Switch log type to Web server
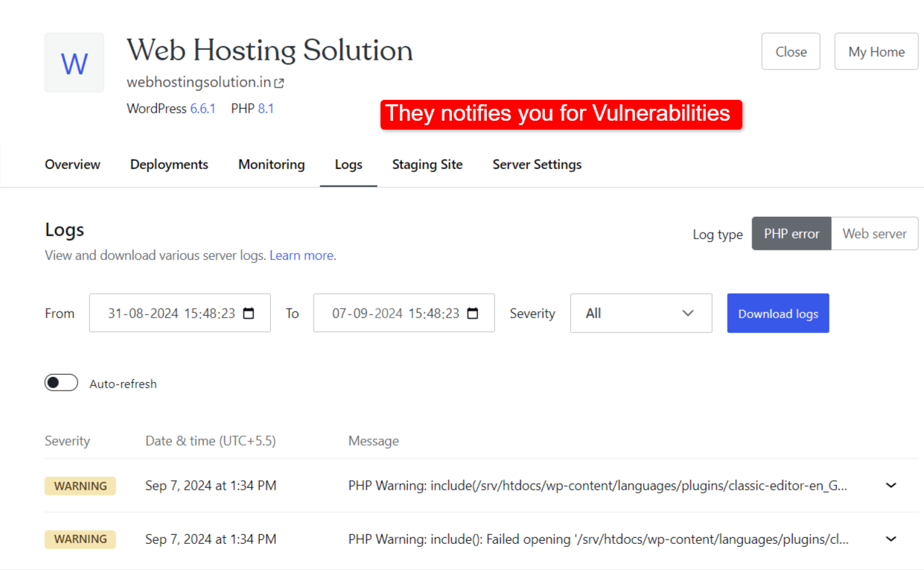 click(874, 233)
